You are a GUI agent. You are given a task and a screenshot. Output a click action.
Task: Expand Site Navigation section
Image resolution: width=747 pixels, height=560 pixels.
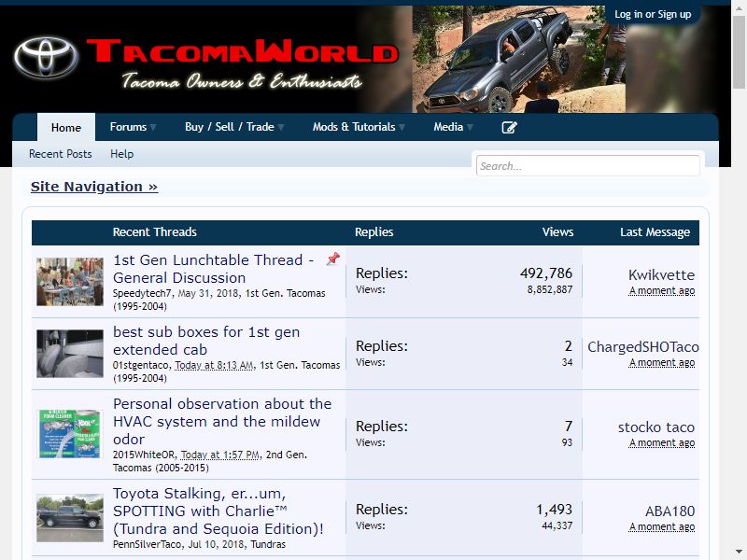[94, 187]
